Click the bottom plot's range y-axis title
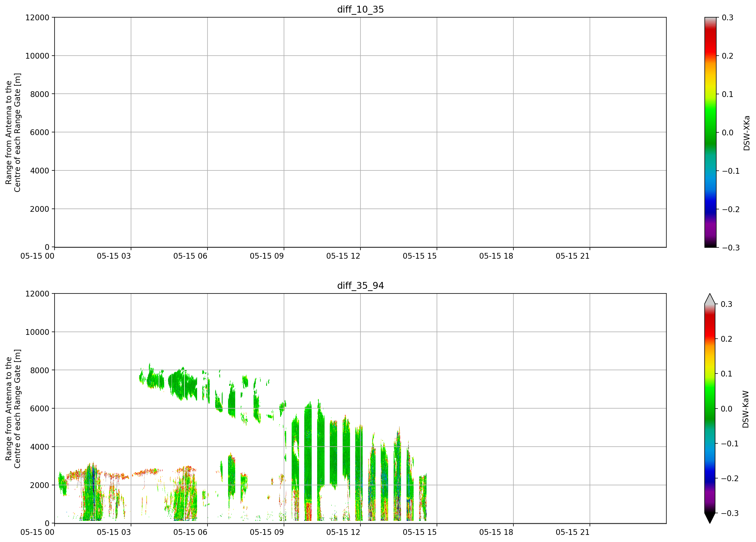The height and width of the screenshot is (542, 756). 13,409
